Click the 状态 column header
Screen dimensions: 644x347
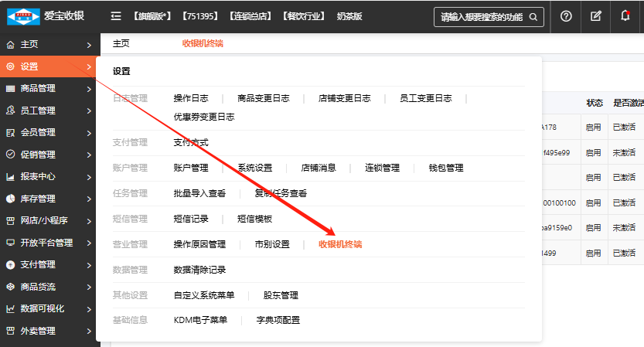pyautogui.click(x=595, y=103)
